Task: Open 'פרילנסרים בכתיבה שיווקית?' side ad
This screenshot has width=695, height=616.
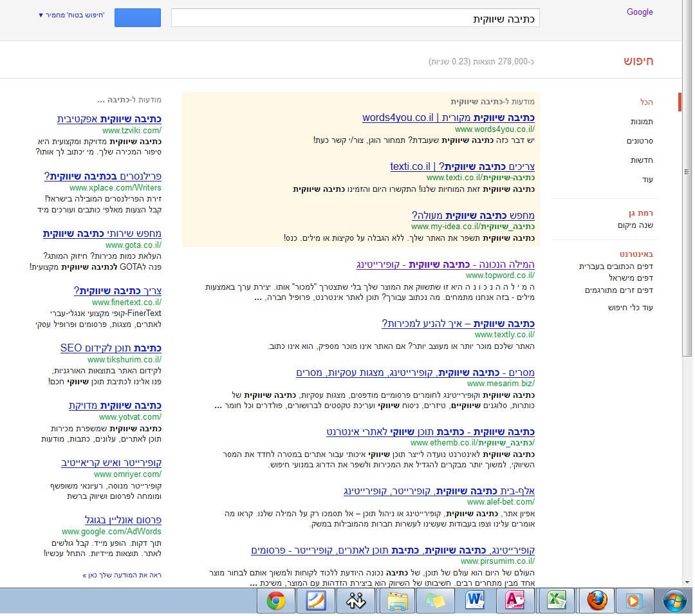Action: (103, 176)
